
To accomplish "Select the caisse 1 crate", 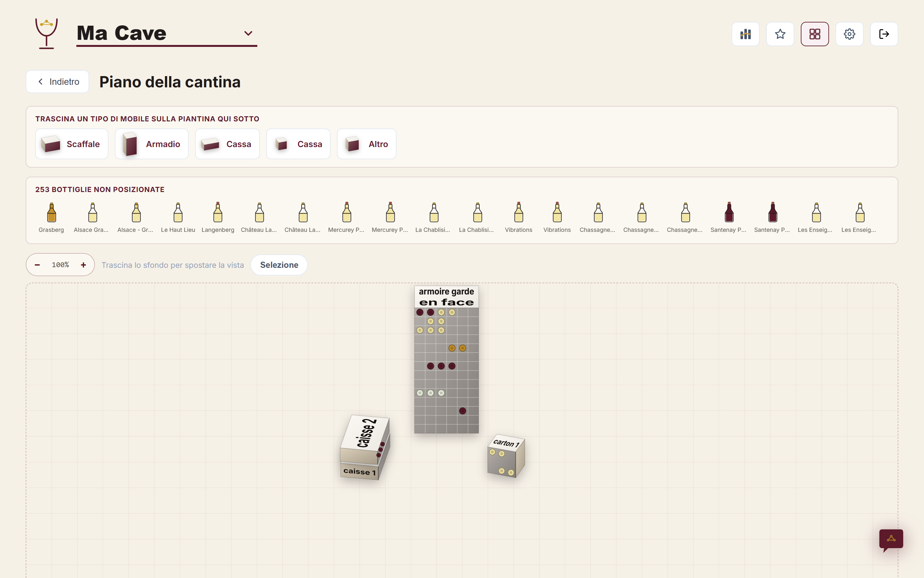I will (359, 471).
